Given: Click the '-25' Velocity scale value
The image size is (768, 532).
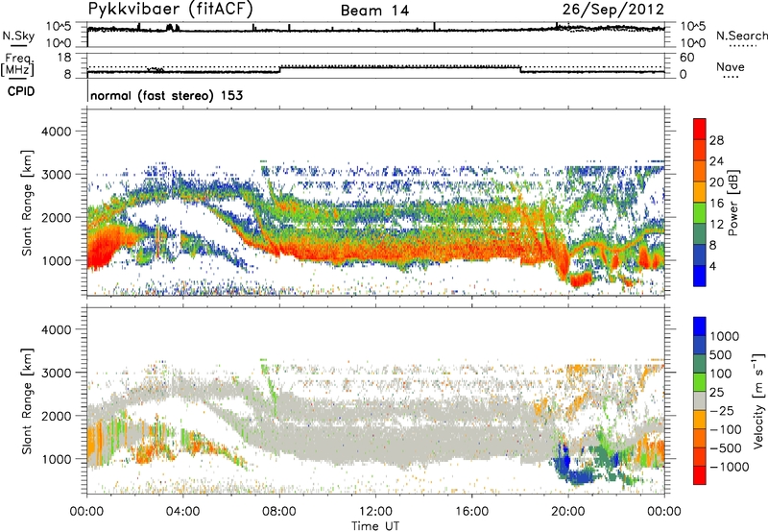Looking at the screenshot, I should 722,410.
